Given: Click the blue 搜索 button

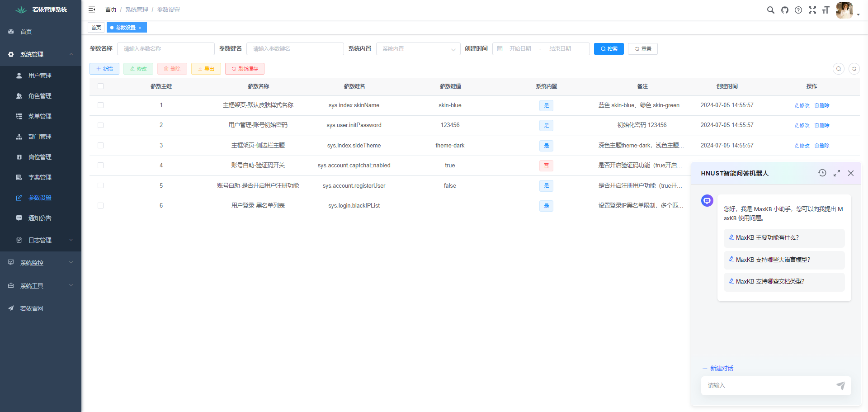Looking at the screenshot, I should tap(609, 49).
